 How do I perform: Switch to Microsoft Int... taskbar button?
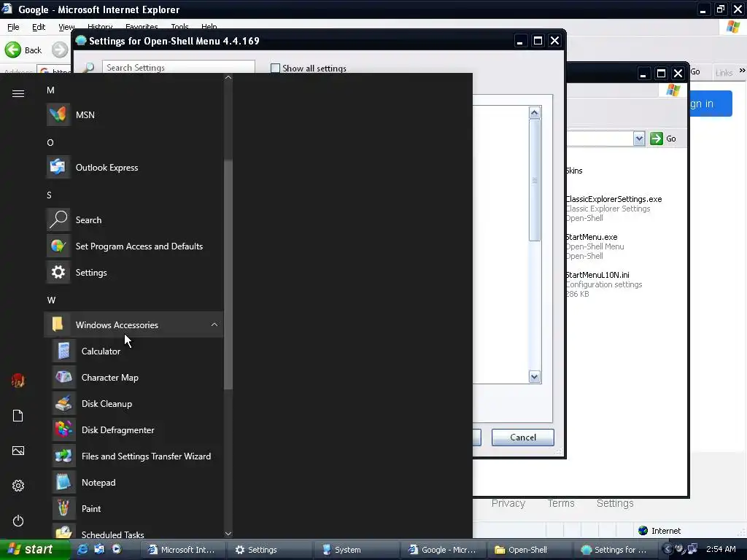pyautogui.click(x=185, y=550)
